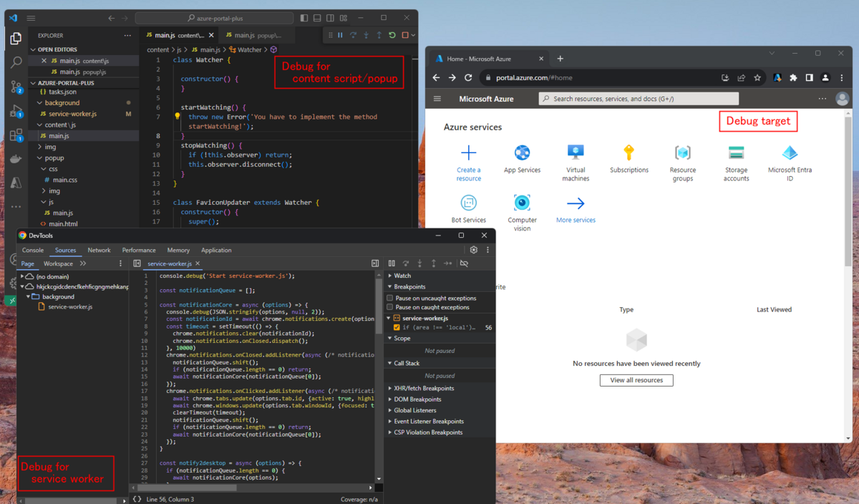Click the azure-portal-plus command center in VS Code
Image resolution: width=859 pixels, height=504 pixels.
click(x=213, y=18)
